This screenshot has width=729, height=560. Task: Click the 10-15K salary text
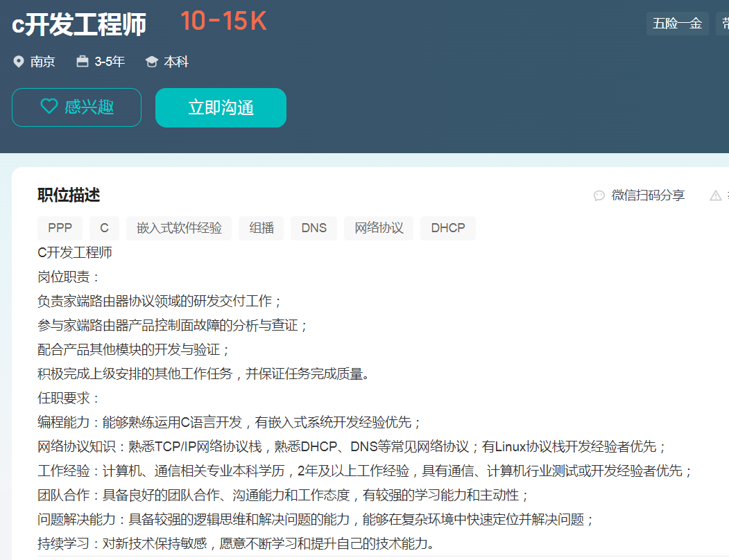click(x=223, y=22)
